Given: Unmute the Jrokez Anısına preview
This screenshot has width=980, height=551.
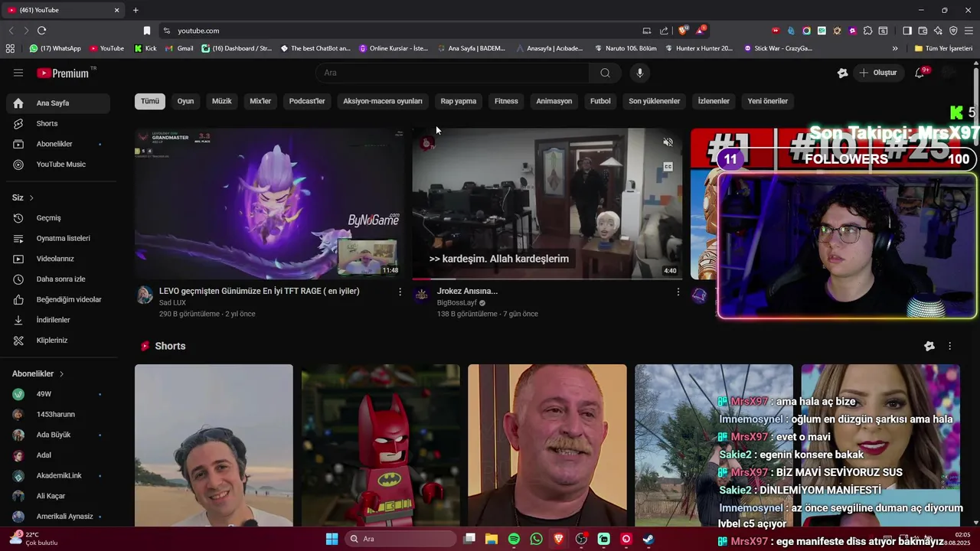Looking at the screenshot, I should pos(668,142).
